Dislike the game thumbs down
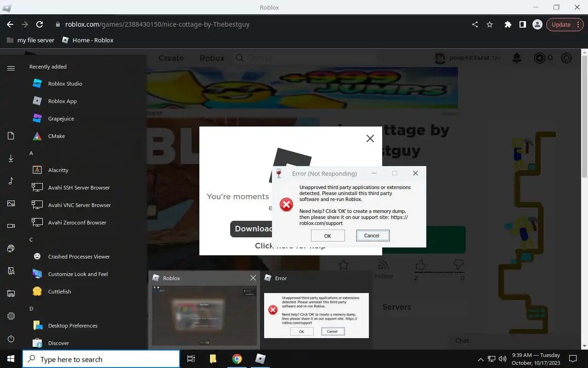The height and width of the screenshot is (368, 588). click(x=458, y=265)
